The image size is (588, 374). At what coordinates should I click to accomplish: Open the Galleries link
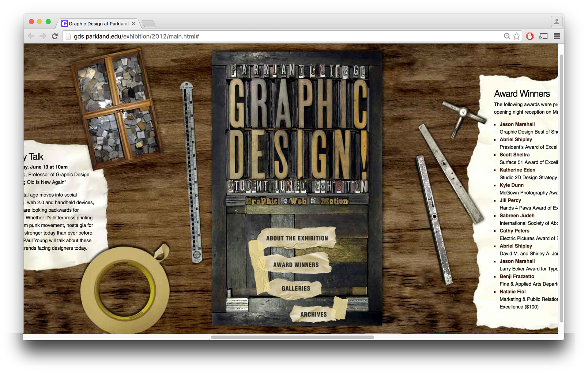[296, 289]
